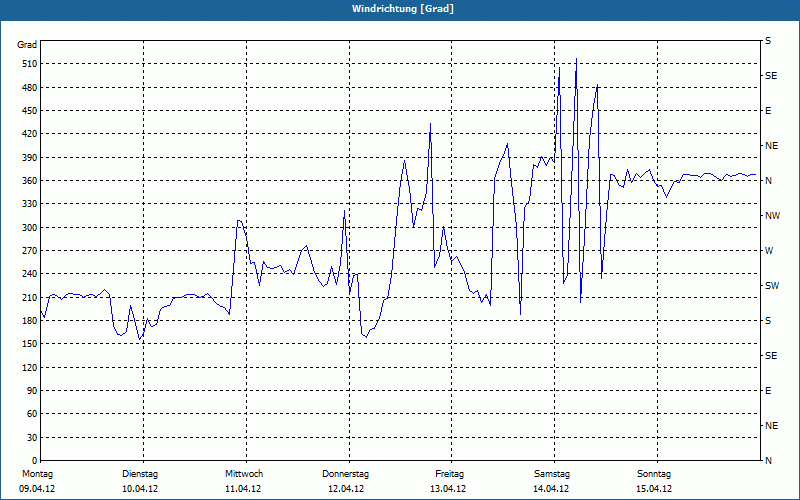Click the Grad axis unit label
Screen dimensions: 800x500
coord(27,45)
